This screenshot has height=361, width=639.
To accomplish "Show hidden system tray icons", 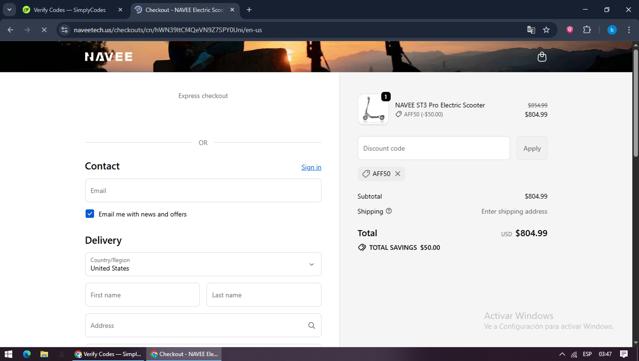I will point(562,354).
